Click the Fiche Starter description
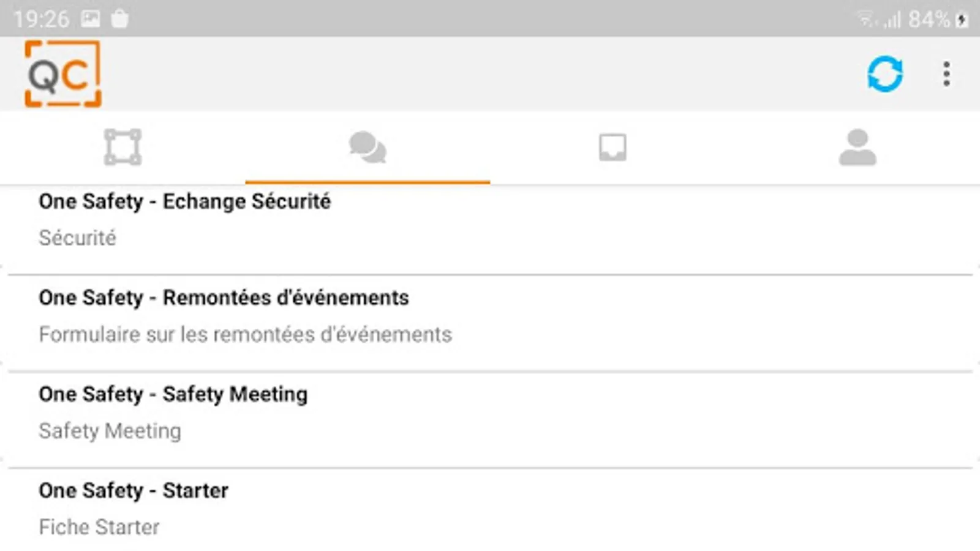Image resolution: width=980 pixels, height=551 pixels. pyautogui.click(x=99, y=527)
